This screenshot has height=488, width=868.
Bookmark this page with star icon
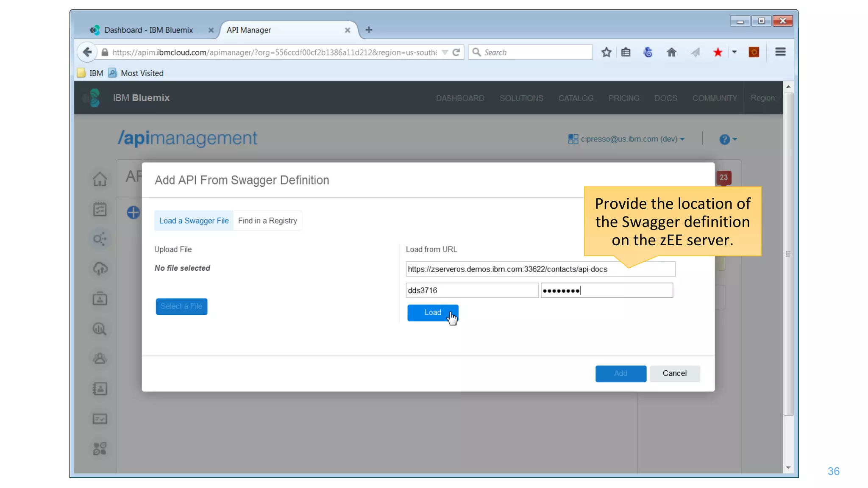tap(606, 52)
